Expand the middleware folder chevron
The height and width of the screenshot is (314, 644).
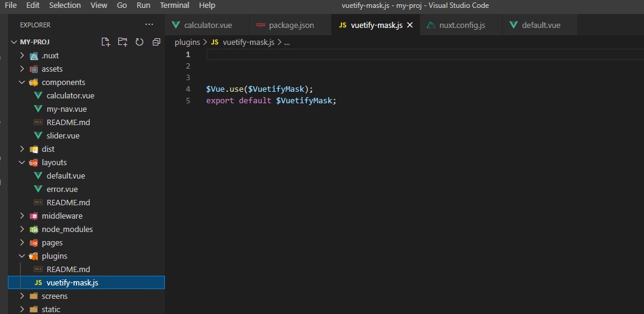[22, 216]
